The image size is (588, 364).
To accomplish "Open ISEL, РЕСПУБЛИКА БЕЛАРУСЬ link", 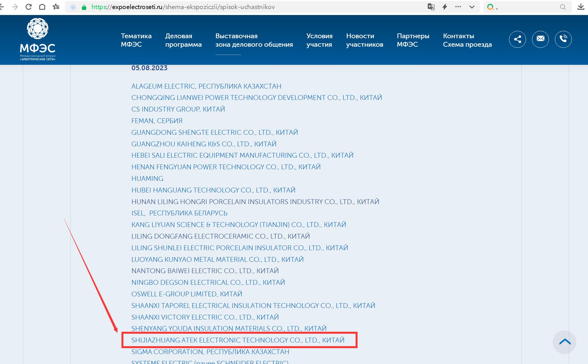I will [179, 213].
